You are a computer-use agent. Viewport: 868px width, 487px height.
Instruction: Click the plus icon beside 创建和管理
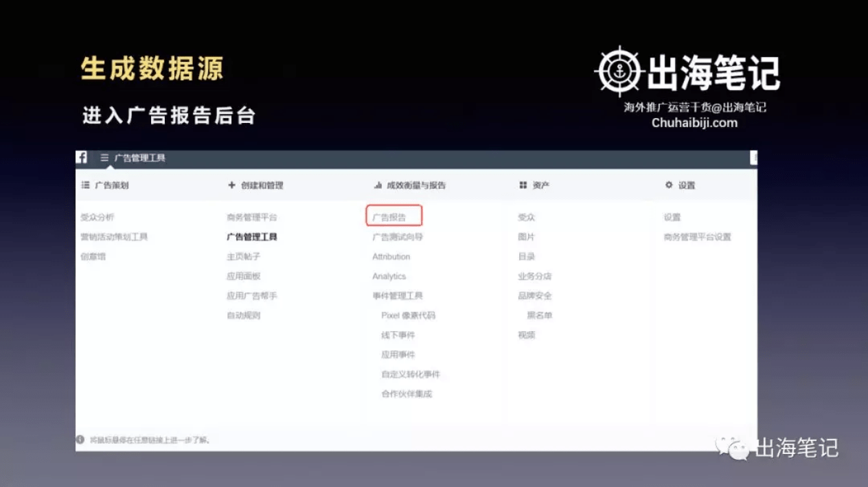tap(231, 185)
